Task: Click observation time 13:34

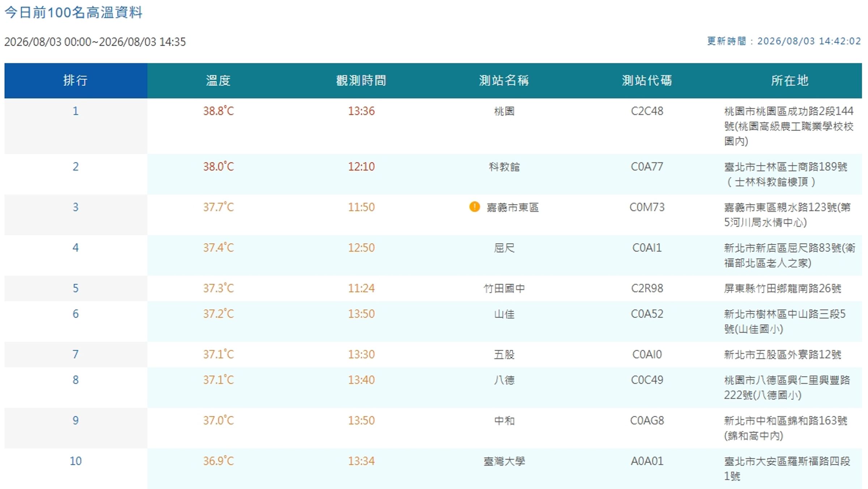Action: coord(361,461)
